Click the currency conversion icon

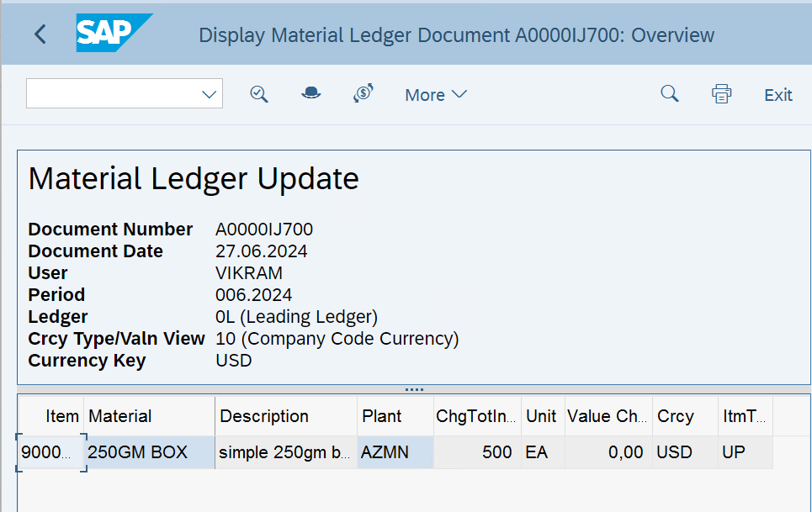[x=363, y=94]
